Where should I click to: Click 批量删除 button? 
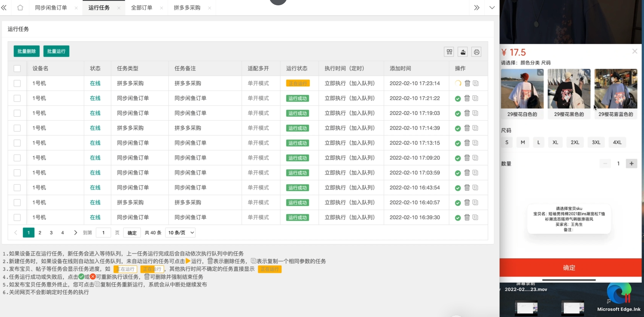(27, 51)
